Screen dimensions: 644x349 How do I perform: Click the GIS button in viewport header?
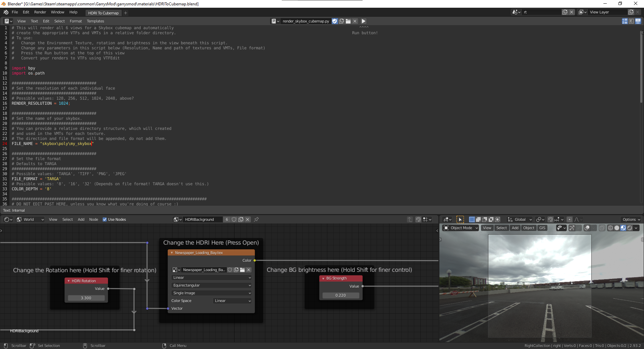click(x=542, y=228)
